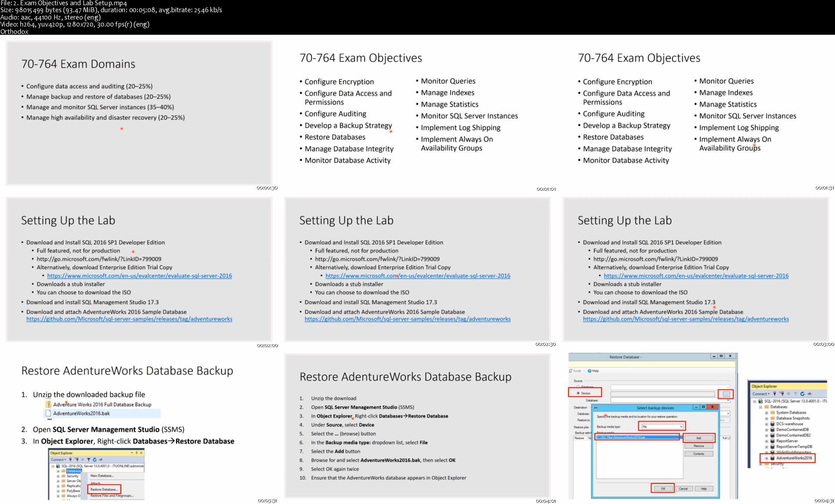Viewport: 835px width, 504px height.
Task: Click Add button in Select backup devices
Action: tap(698, 438)
